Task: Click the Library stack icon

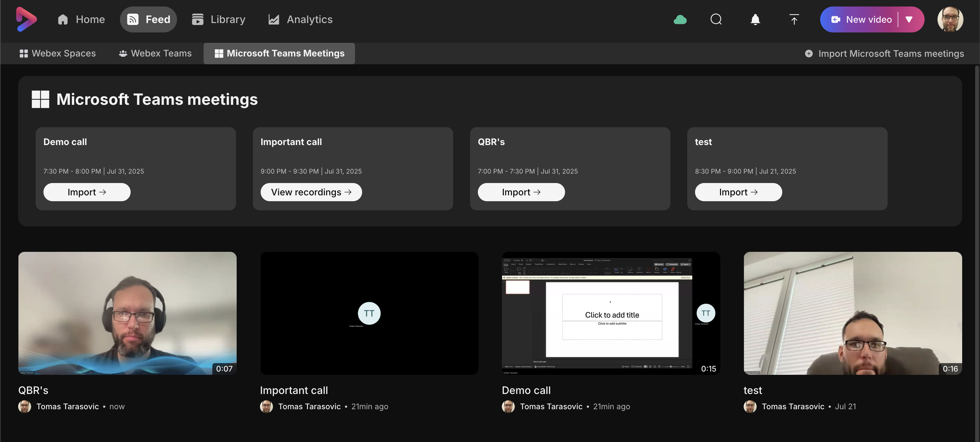Action: tap(197, 19)
